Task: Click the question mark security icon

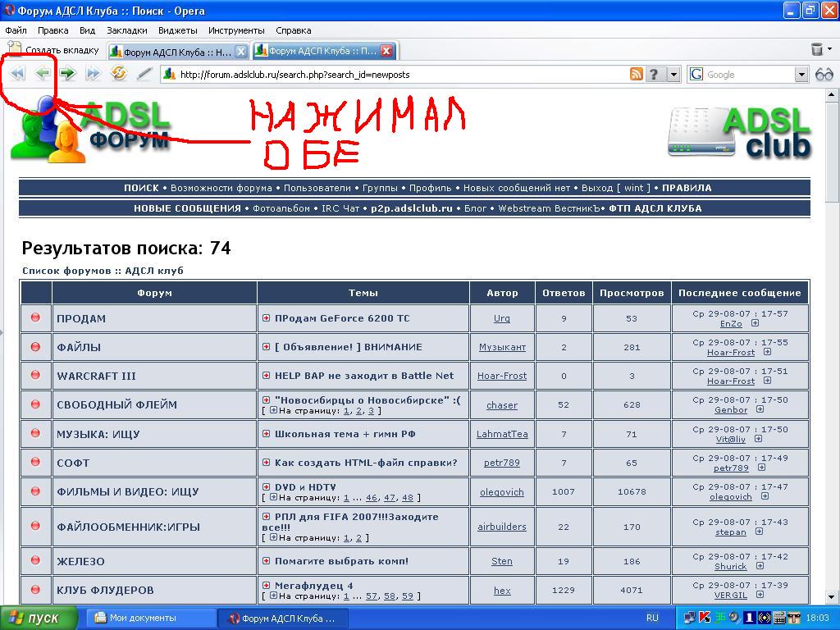Action: click(654, 75)
